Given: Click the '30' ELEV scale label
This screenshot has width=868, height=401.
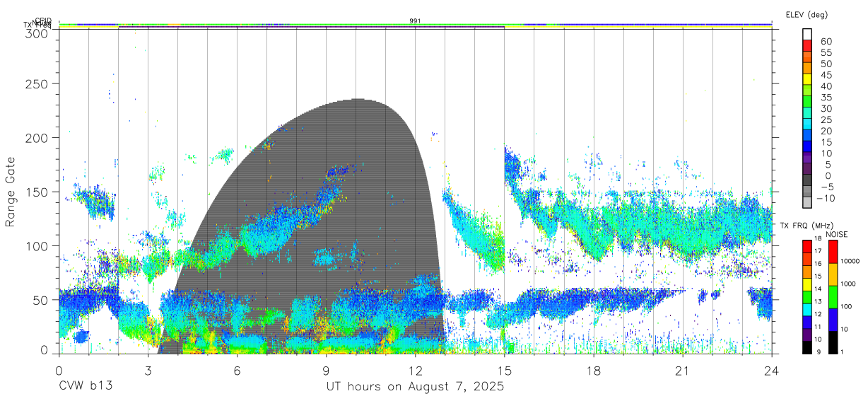Looking at the screenshot, I should [826, 108].
